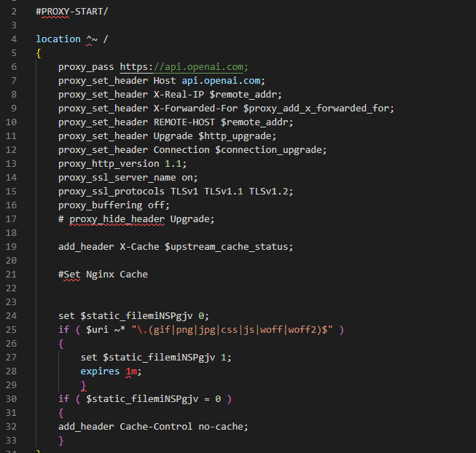Click '$proxy_add_x_forwarded_for' variable text
The width and height of the screenshot is (476, 453).
point(316,109)
